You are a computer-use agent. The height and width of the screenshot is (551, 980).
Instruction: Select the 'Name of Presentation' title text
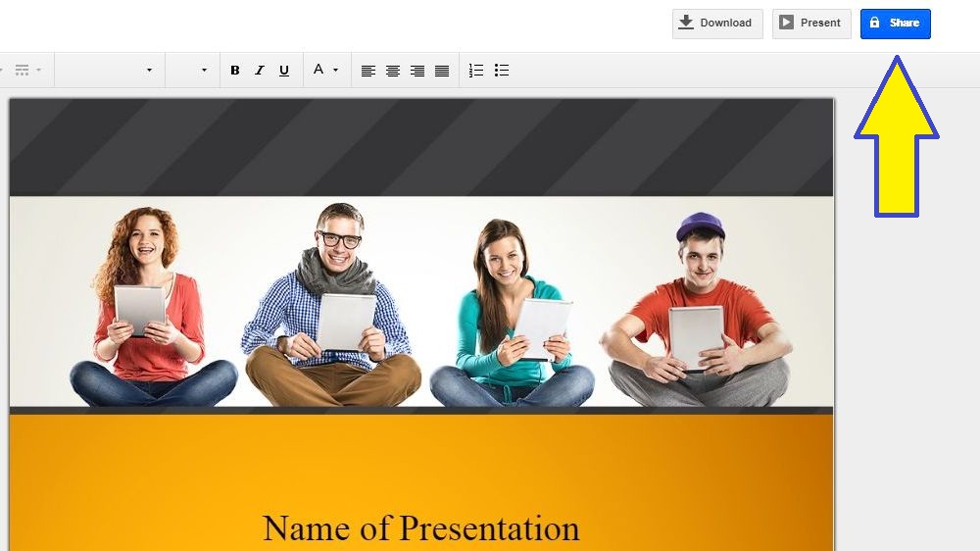421,528
